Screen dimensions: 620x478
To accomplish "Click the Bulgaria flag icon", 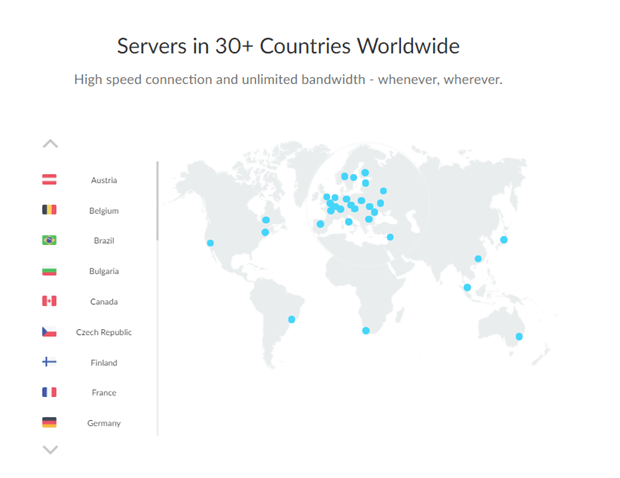I will coord(49,270).
